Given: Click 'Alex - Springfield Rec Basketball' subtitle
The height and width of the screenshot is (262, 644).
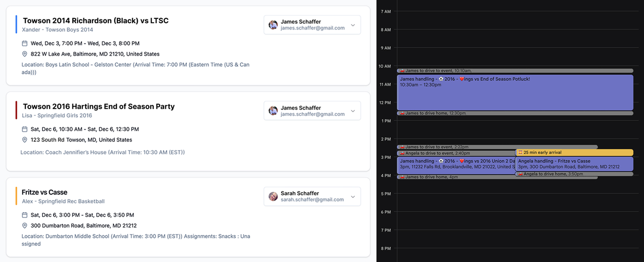Looking at the screenshot, I should [x=63, y=201].
